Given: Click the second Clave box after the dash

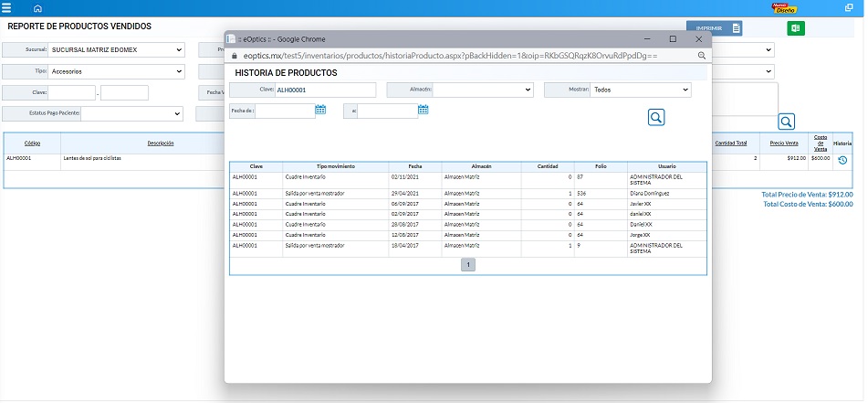Looking at the screenshot, I should [124, 92].
